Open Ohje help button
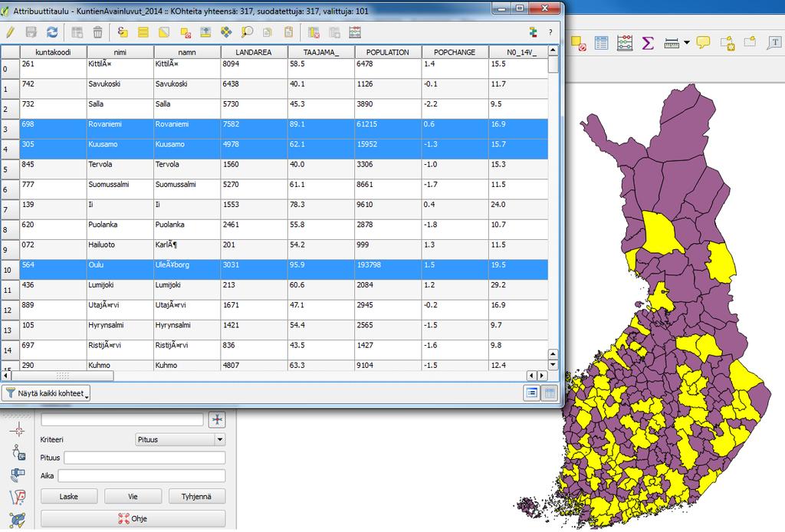The image size is (785, 532). point(133,518)
